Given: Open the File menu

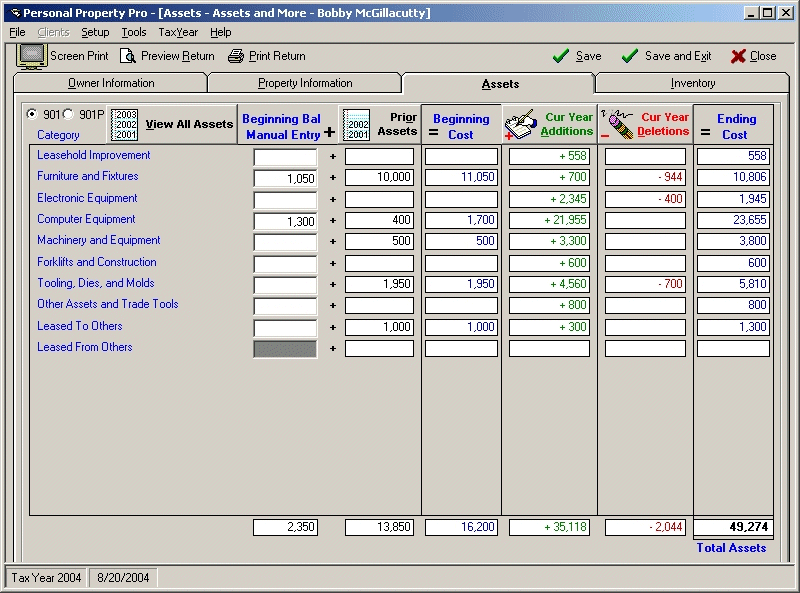Looking at the screenshot, I should (17, 32).
